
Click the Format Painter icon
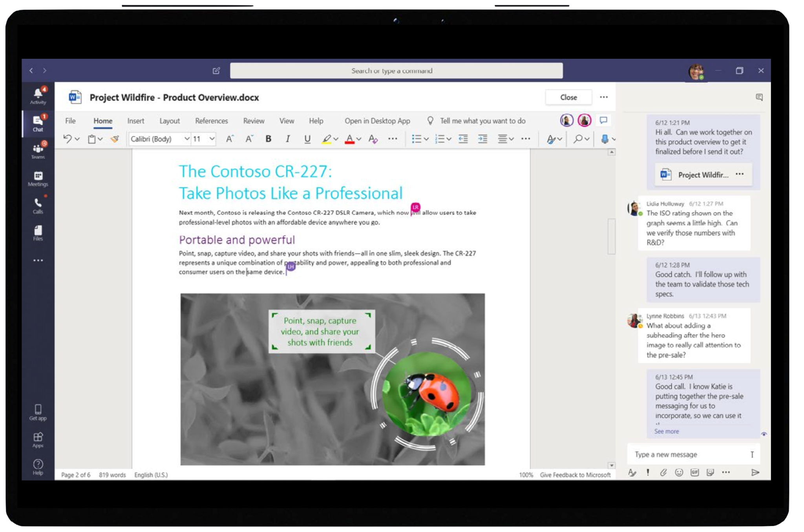[x=115, y=139]
